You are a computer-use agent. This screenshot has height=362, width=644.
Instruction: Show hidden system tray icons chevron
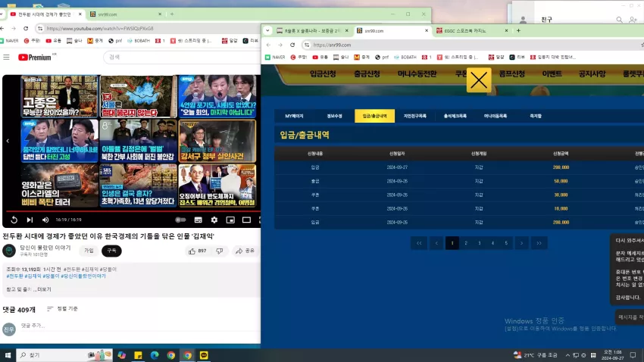(567, 355)
